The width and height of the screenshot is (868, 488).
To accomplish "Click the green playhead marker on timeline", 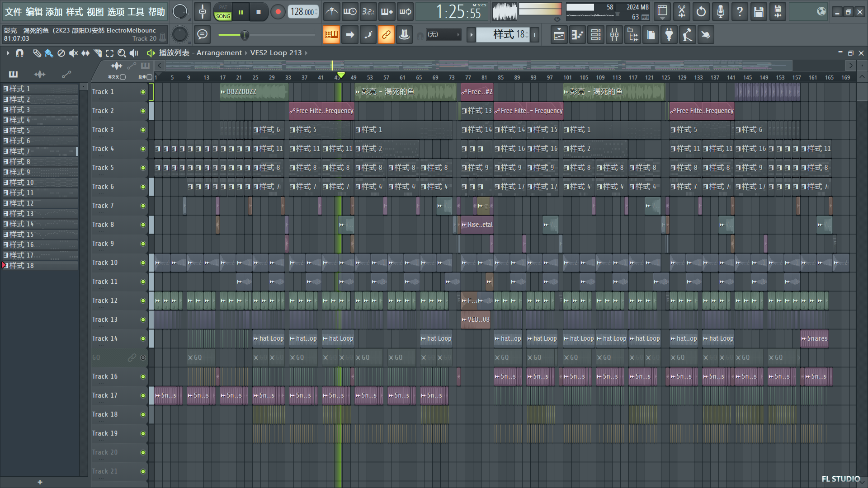I will click(341, 75).
